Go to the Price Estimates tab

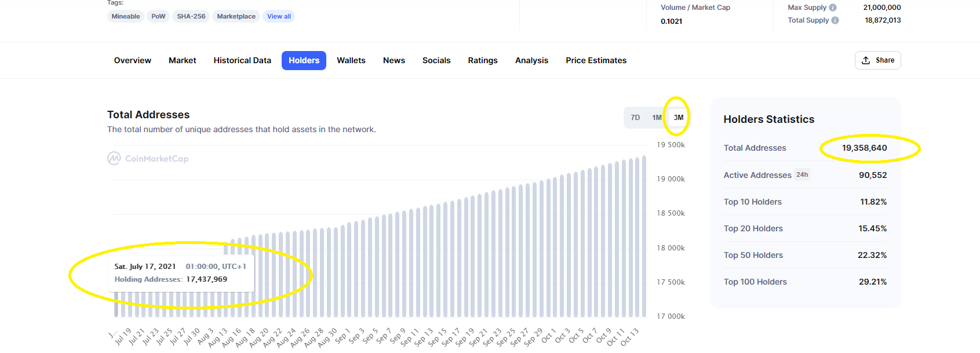596,60
